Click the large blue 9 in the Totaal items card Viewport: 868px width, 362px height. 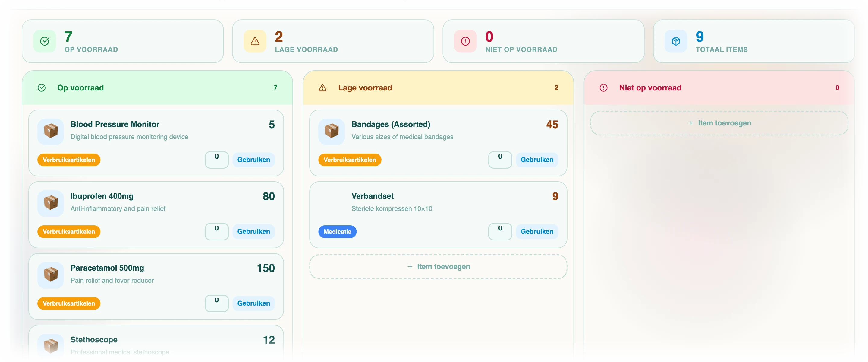[700, 37]
